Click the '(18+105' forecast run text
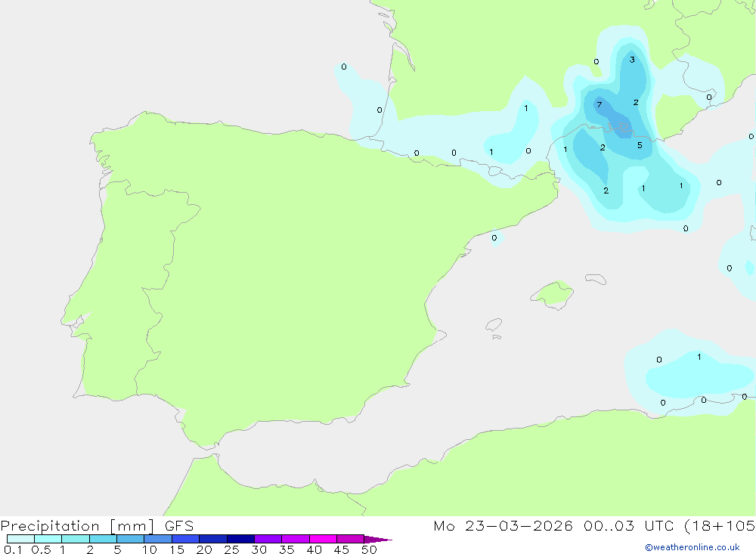Screen dimensions: 756x554 720,525
